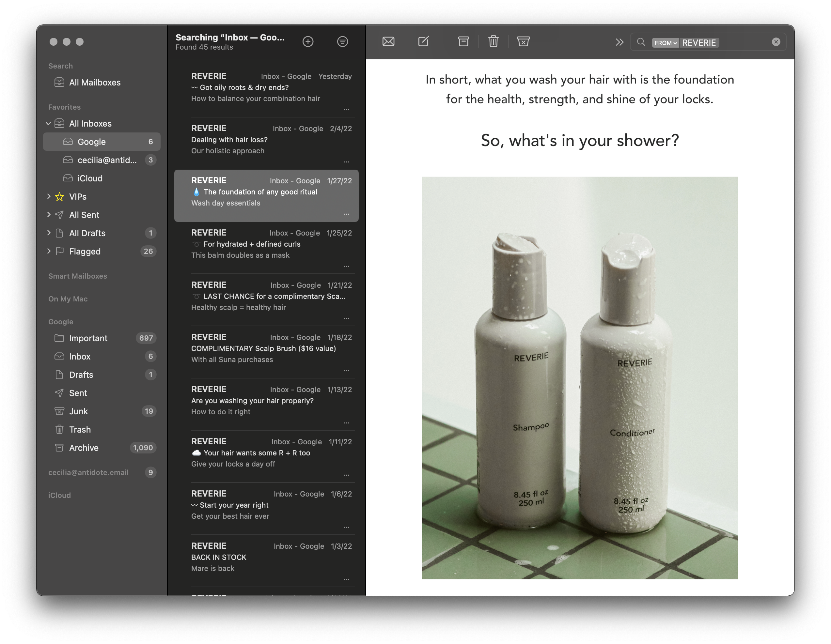Click the Get Mail envelope icon

(x=388, y=41)
